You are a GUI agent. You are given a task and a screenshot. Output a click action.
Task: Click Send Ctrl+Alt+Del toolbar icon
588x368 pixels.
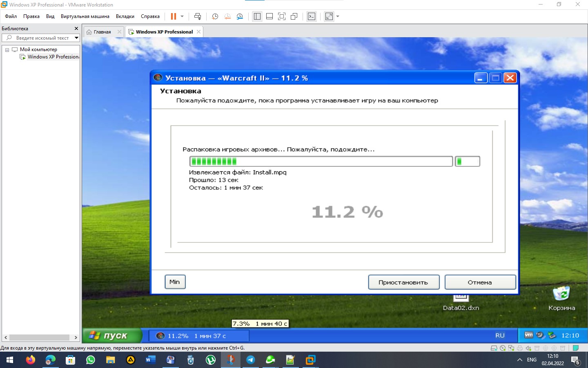click(x=198, y=16)
